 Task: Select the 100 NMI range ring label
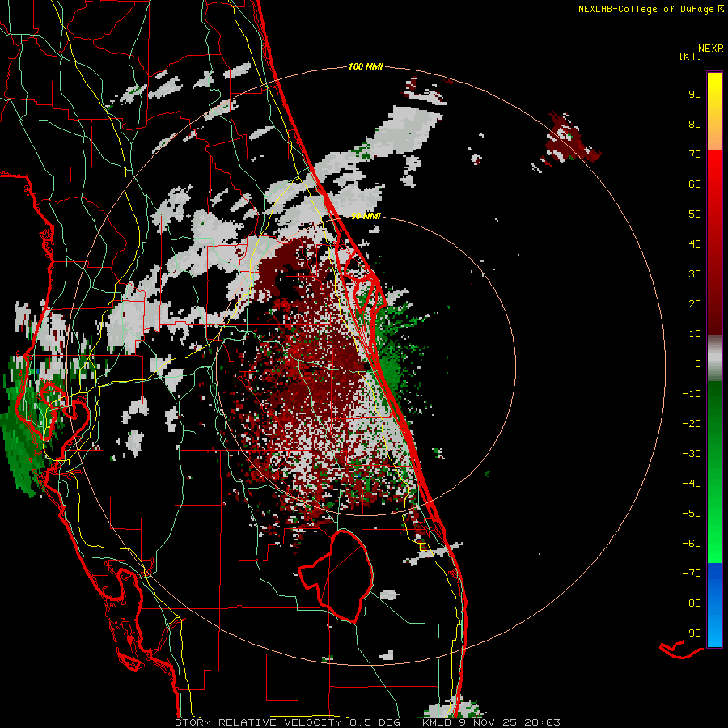click(366, 67)
